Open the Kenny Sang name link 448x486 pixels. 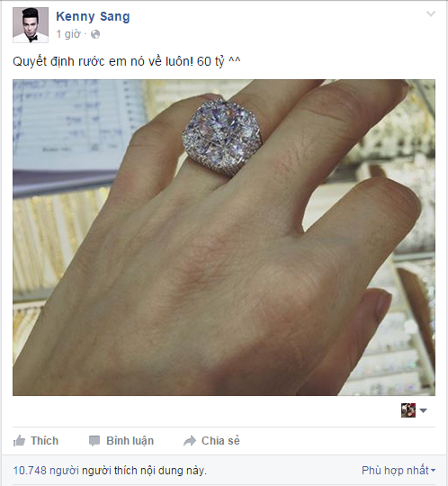pyautogui.click(x=93, y=16)
